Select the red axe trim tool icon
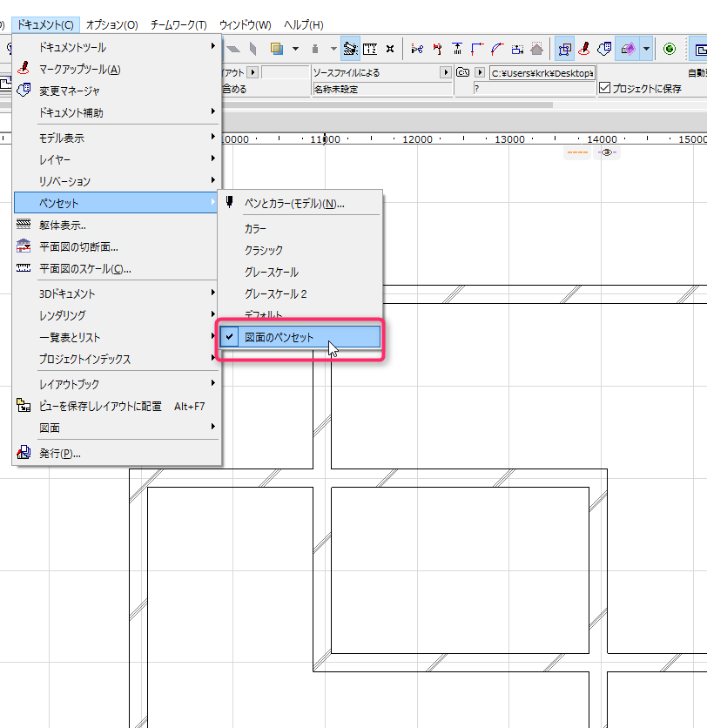This screenshot has width=707, height=728. click(437, 49)
